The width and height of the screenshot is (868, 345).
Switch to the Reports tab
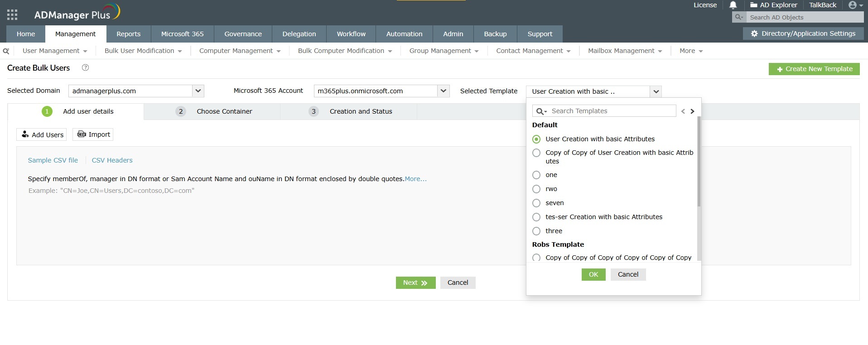[x=128, y=34]
